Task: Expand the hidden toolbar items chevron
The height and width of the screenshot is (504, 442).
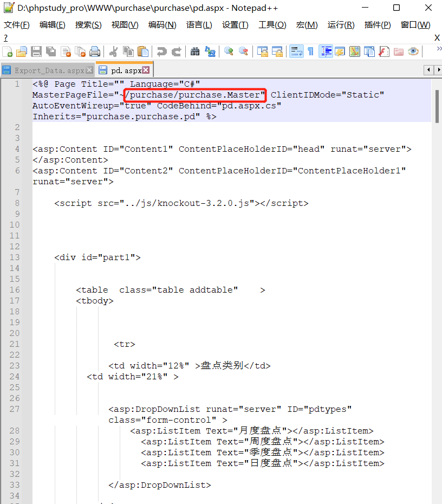Action: pyautogui.click(x=439, y=49)
